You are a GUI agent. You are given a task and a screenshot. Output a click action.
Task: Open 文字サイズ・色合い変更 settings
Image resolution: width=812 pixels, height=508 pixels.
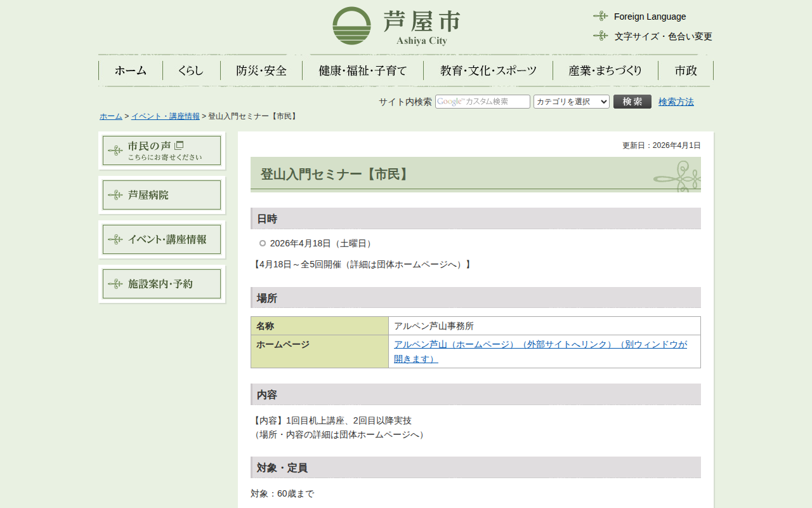tap(663, 36)
